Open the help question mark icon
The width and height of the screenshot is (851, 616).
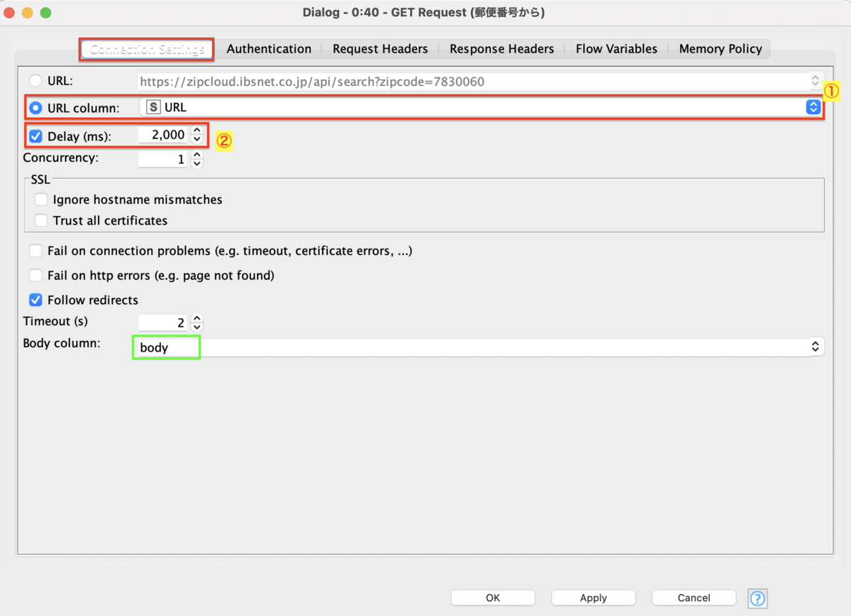[757, 598]
